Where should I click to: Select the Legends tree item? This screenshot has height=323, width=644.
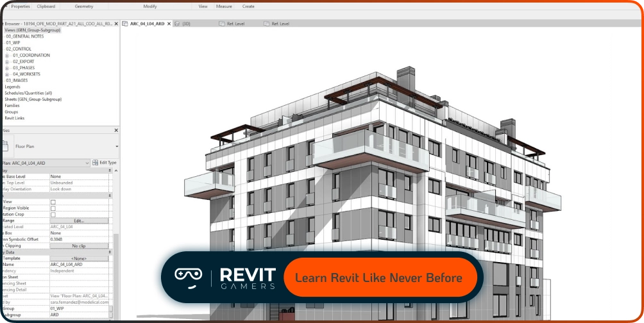pyautogui.click(x=12, y=87)
